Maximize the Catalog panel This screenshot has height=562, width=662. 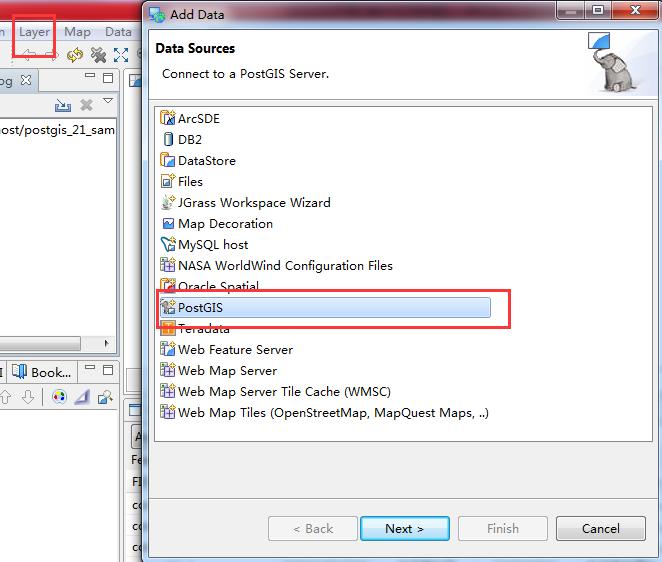click(108, 78)
